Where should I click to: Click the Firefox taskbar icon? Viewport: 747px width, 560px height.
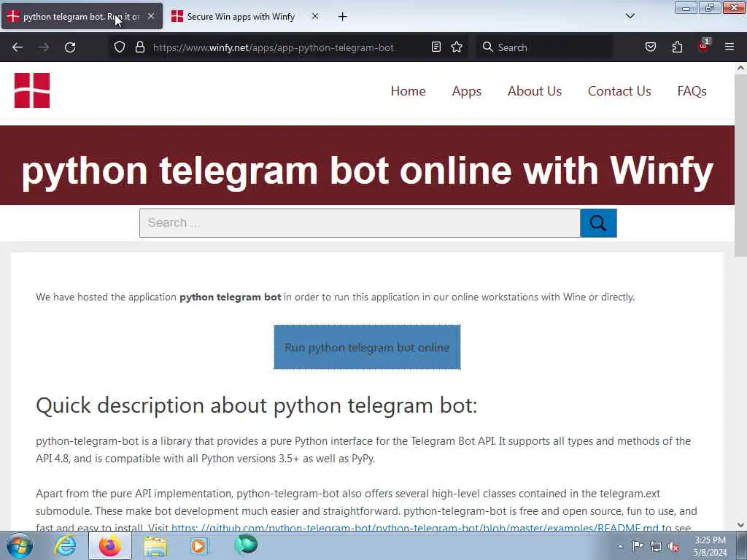(x=109, y=545)
